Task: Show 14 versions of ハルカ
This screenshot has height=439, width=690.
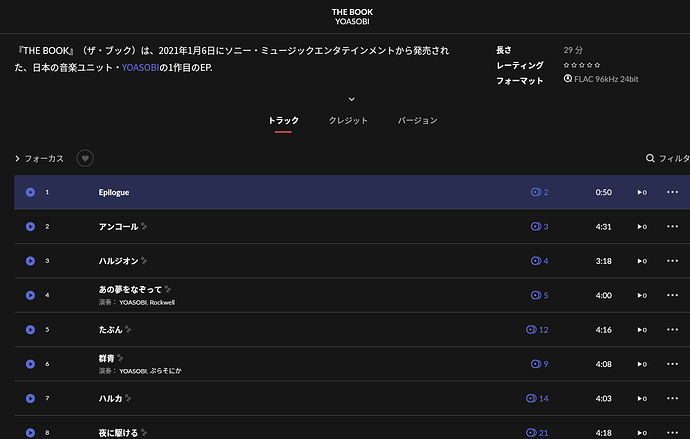Action: [537, 398]
